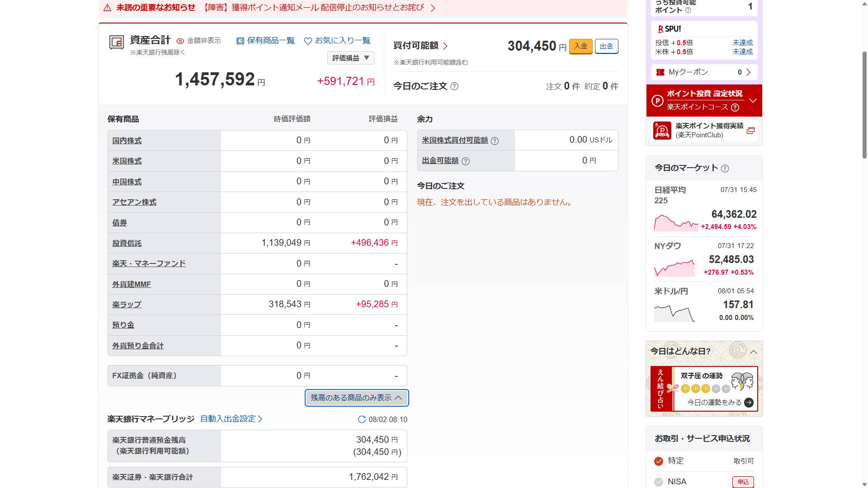The height and width of the screenshot is (488, 868).
Task: Click the 米ドル/円 mini chart
Action: pyautogui.click(x=675, y=313)
